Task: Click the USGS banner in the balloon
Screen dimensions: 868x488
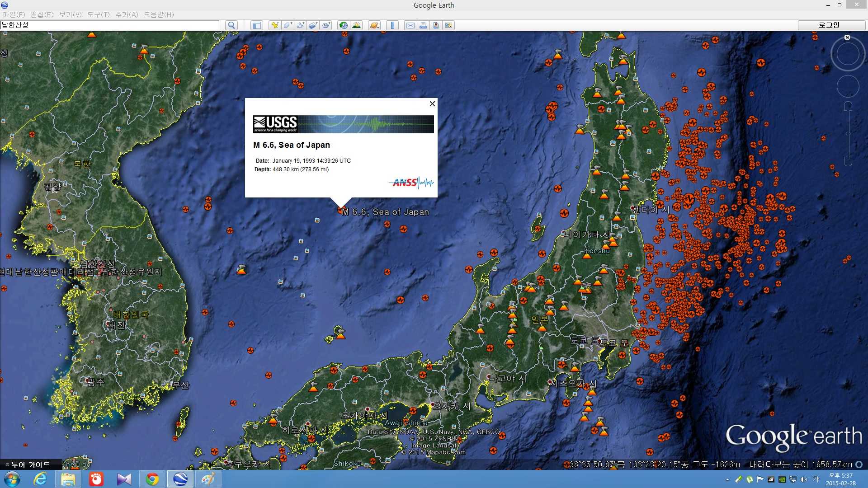Action: pos(343,124)
